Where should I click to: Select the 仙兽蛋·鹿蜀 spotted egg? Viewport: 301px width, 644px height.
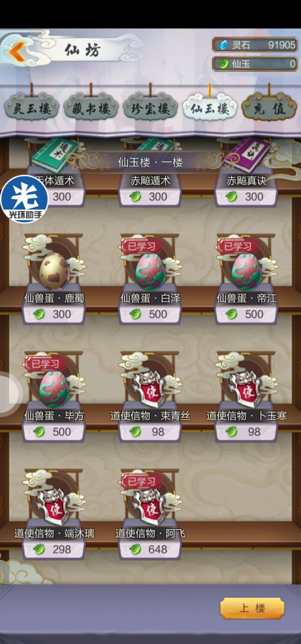54,271
